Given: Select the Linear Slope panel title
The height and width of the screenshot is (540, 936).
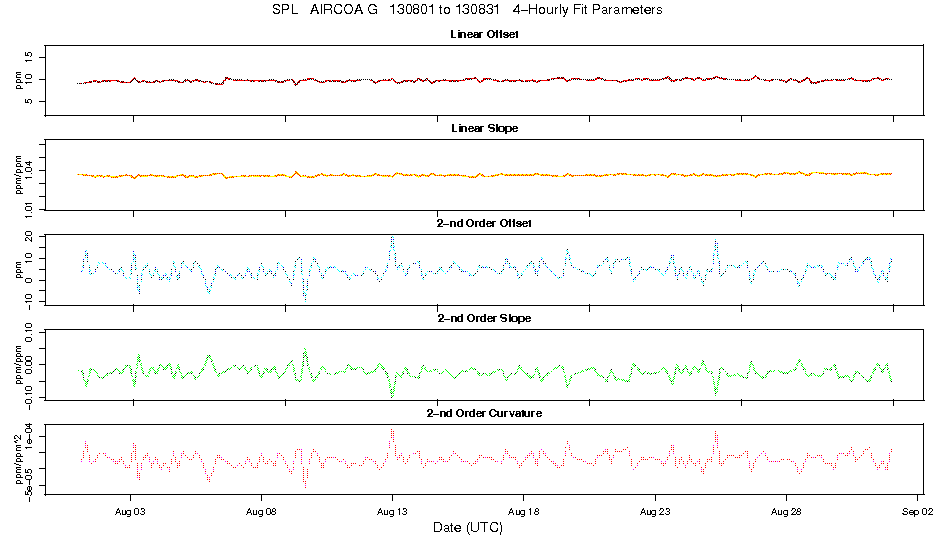Looking at the screenshot, I should point(484,128).
